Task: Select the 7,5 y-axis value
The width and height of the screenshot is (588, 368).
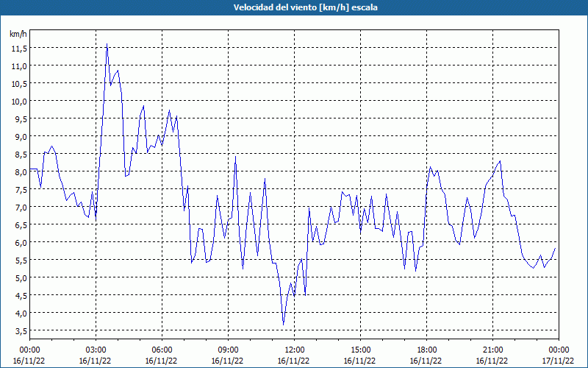Action: 21,189
